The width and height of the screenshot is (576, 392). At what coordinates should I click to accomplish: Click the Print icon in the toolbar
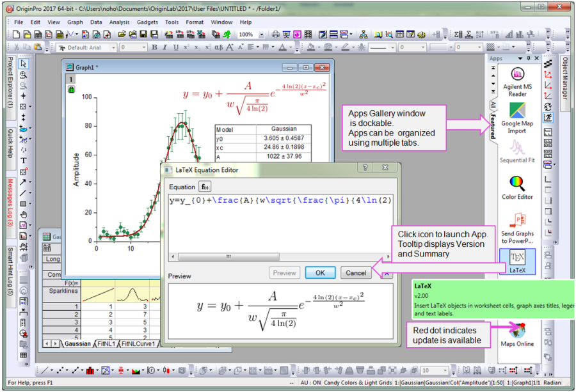275,35
